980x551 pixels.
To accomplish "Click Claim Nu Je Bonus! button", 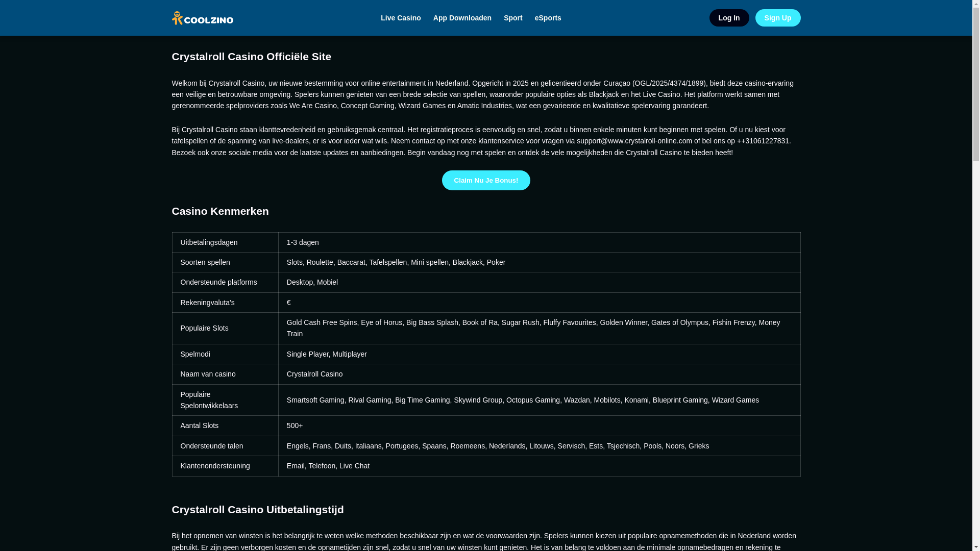I will pyautogui.click(x=486, y=180).
